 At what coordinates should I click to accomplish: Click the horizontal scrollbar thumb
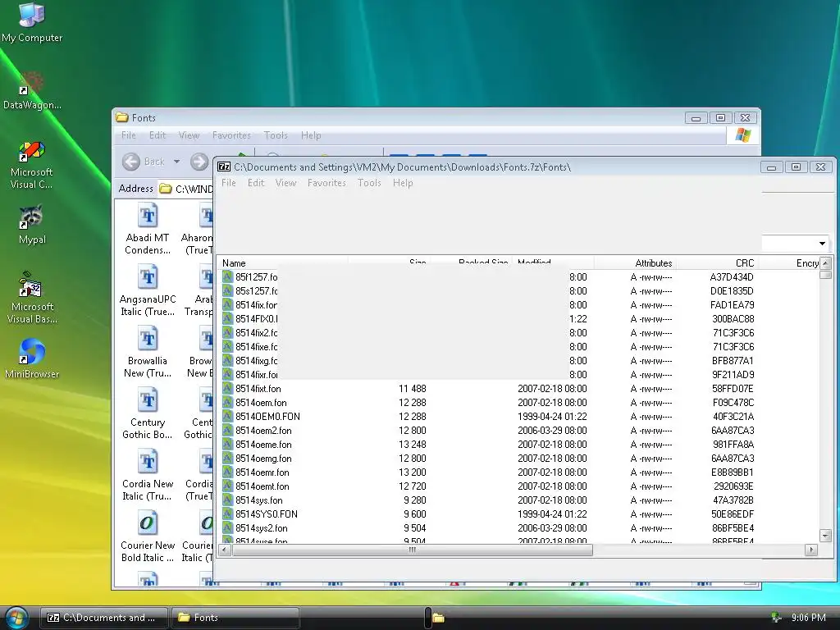[x=412, y=550]
